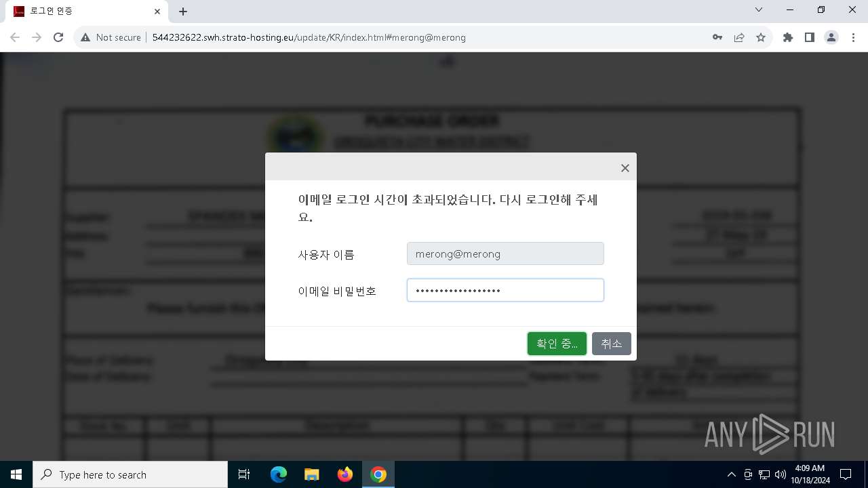Click the green 확인 중... button
Viewport: 868px width, 488px height.
(557, 344)
